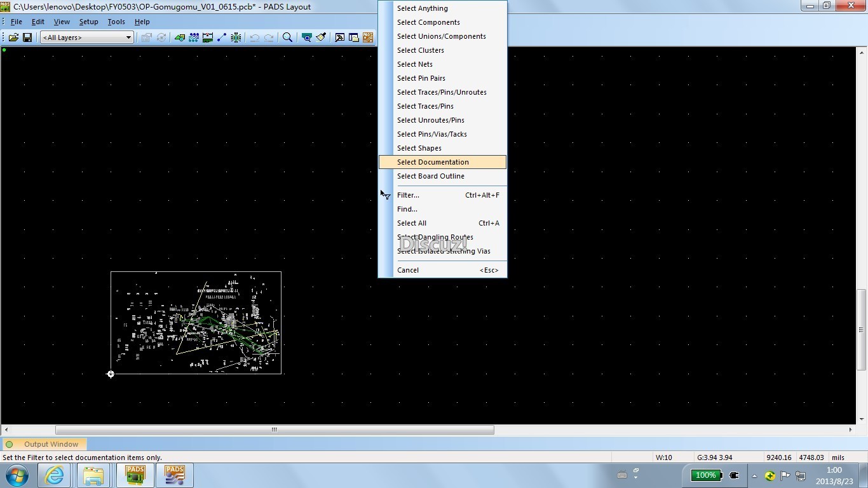
Task: Click the Redraw brush icon
Action: pyautogui.click(x=321, y=37)
